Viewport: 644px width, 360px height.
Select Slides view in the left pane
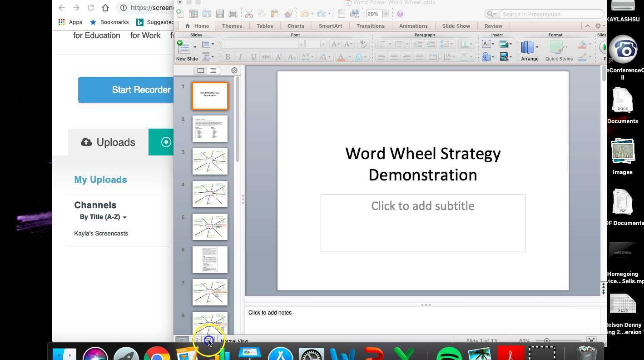pos(201,70)
